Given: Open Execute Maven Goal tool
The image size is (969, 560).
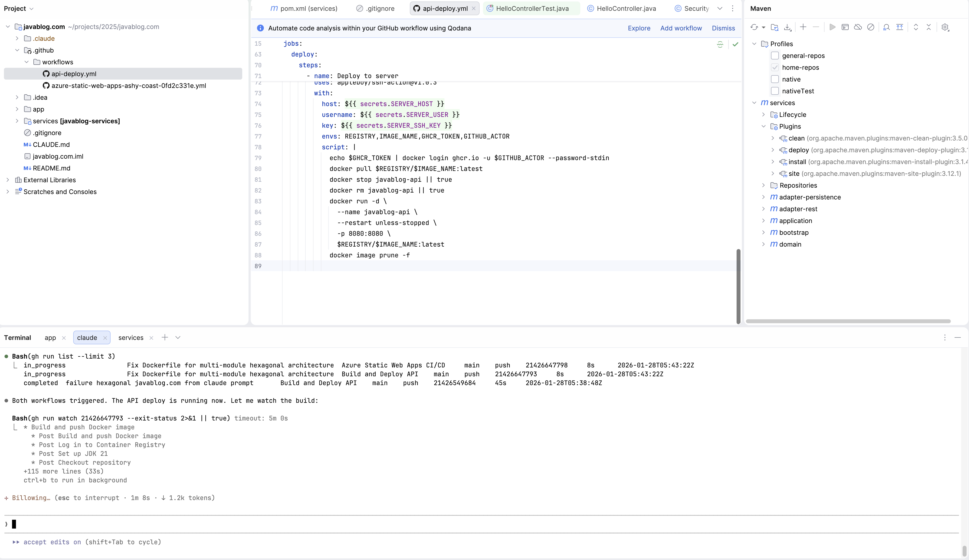Looking at the screenshot, I should click(x=845, y=27).
